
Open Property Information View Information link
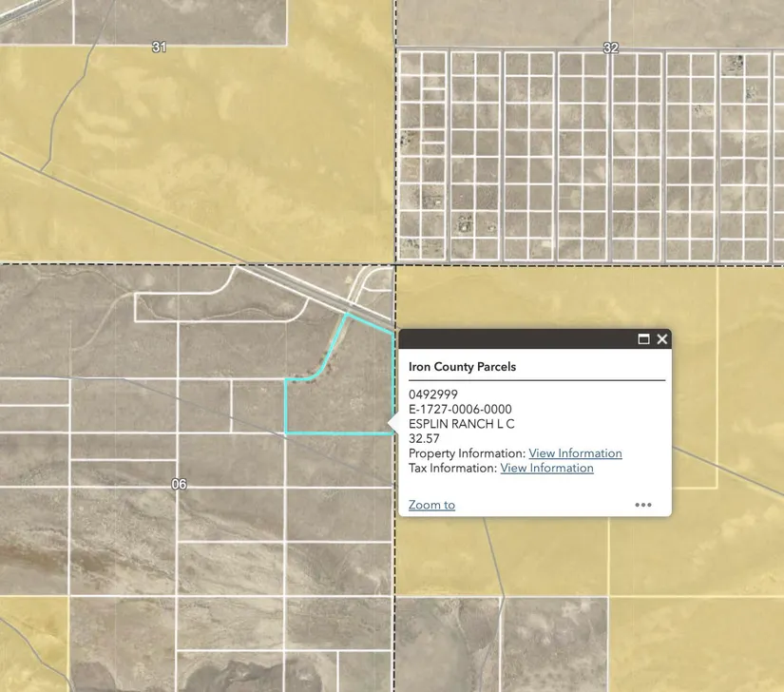575,453
